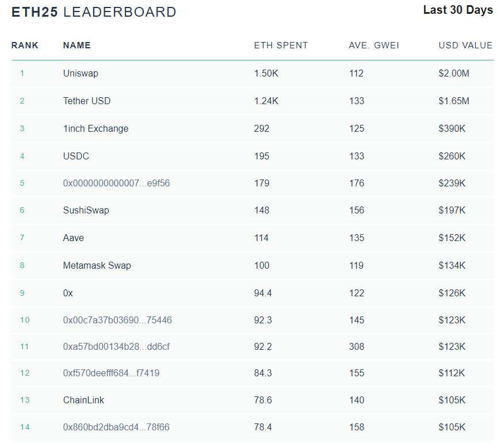Click address 0x0000000000007...e9f56
Screen dimensions: 504x443
click(x=116, y=184)
